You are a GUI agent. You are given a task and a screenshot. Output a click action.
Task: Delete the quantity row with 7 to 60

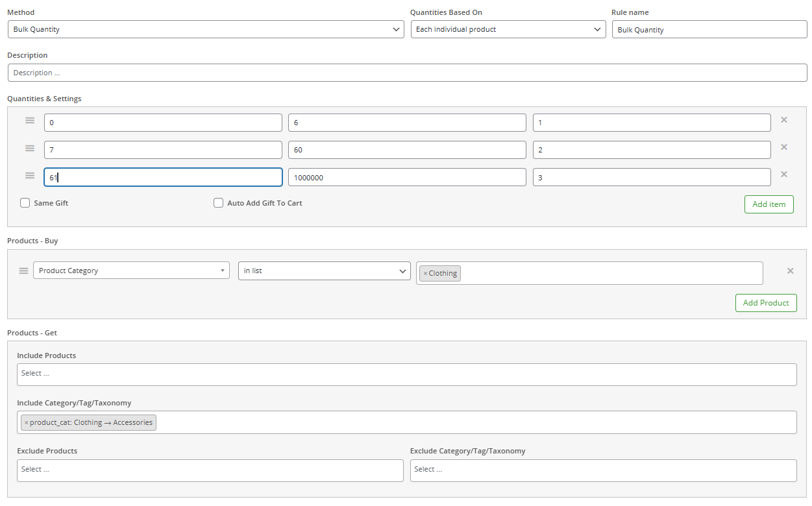[x=783, y=147]
